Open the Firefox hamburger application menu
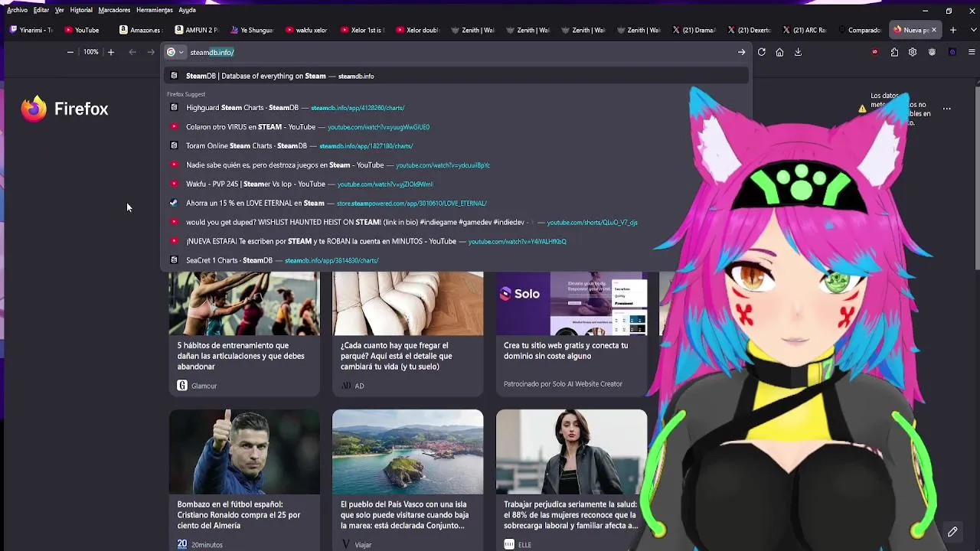980x551 pixels. (x=972, y=52)
